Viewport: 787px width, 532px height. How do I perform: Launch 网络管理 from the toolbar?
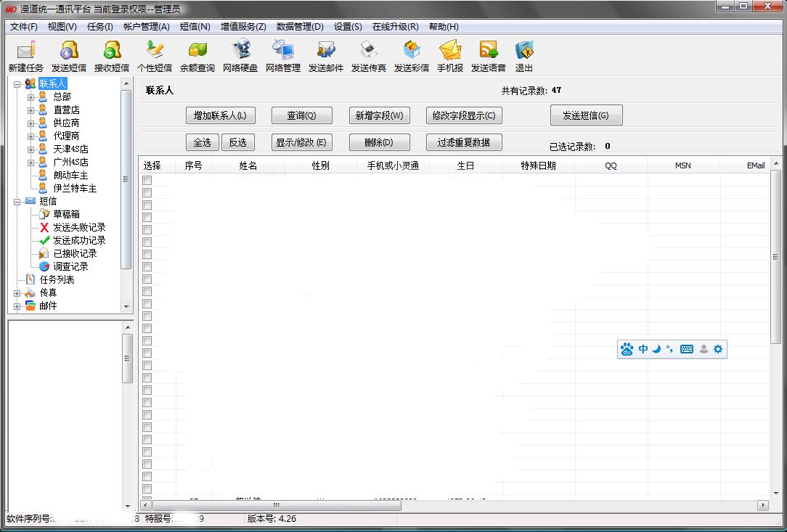coord(283,56)
